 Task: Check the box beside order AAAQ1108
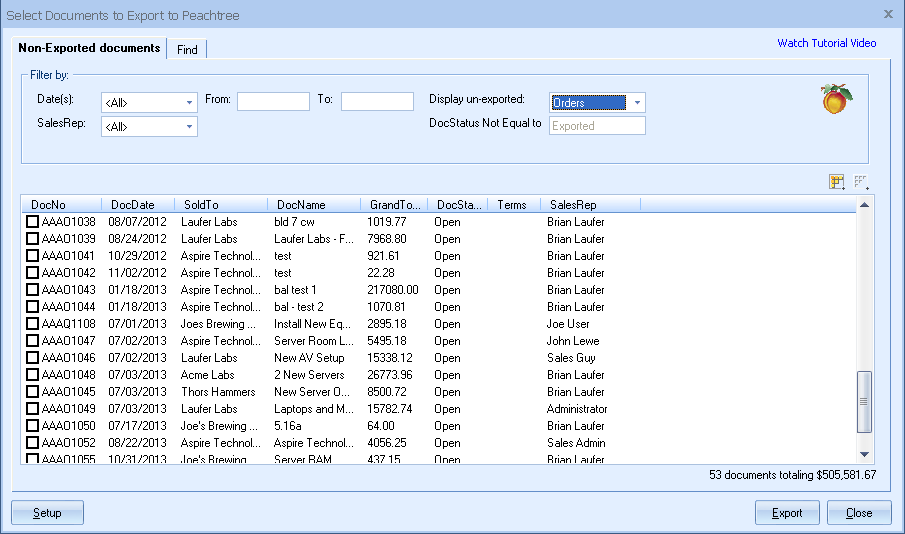click(x=33, y=324)
